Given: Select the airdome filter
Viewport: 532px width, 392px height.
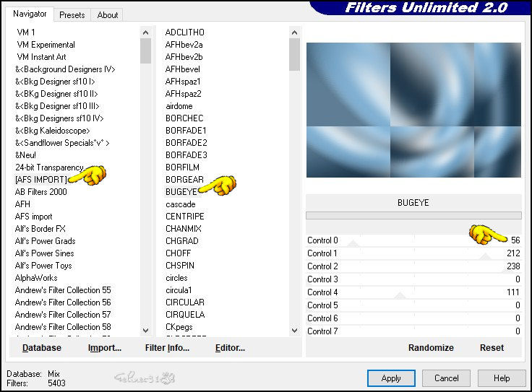Looking at the screenshot, I should (x=179, y=106).
